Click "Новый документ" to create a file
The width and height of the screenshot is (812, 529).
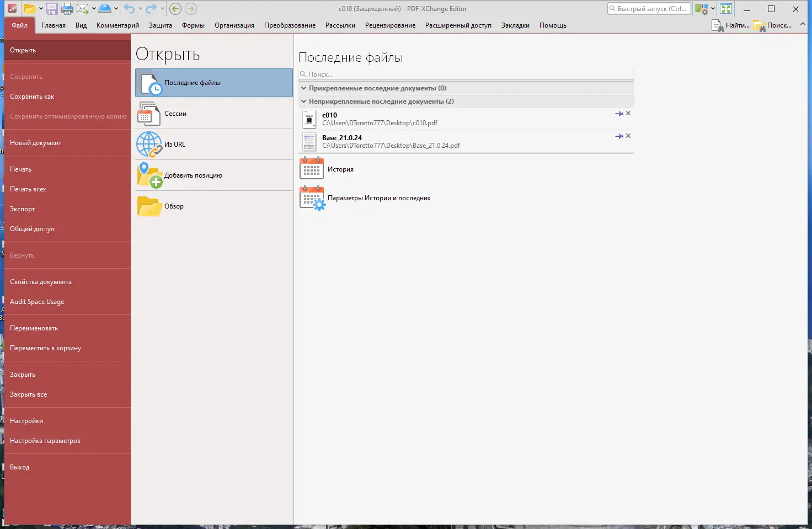(35, 142)
